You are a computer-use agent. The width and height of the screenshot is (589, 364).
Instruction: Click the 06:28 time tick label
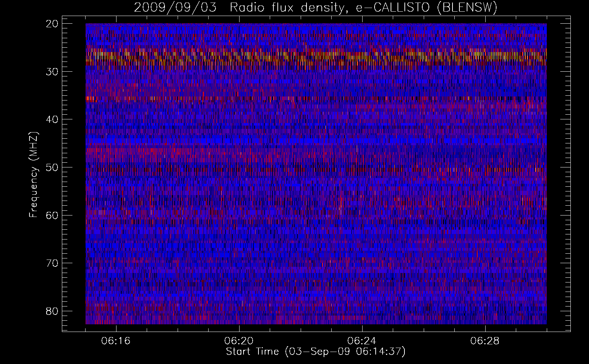(485, 341)
